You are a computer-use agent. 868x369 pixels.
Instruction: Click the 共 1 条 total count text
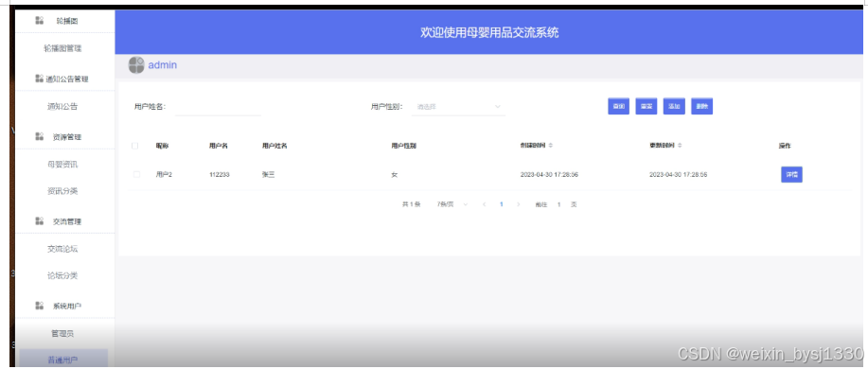click(x=412, y=204)
